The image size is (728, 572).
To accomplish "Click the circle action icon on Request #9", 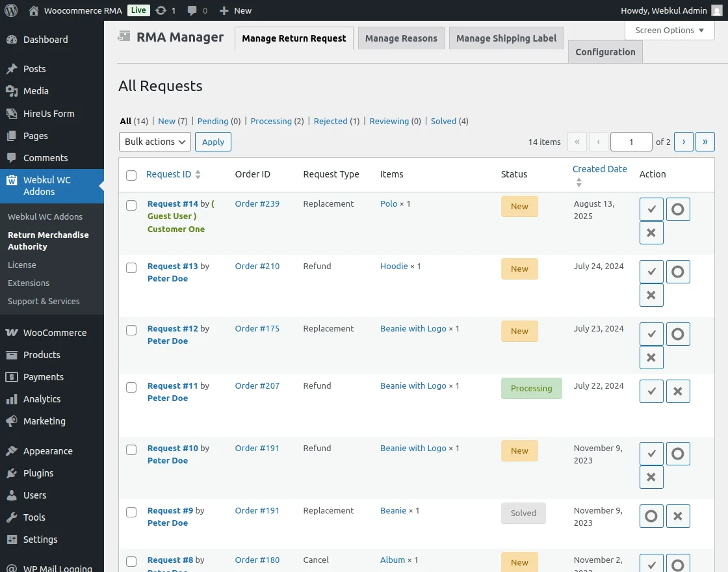I will click(651, 515).
